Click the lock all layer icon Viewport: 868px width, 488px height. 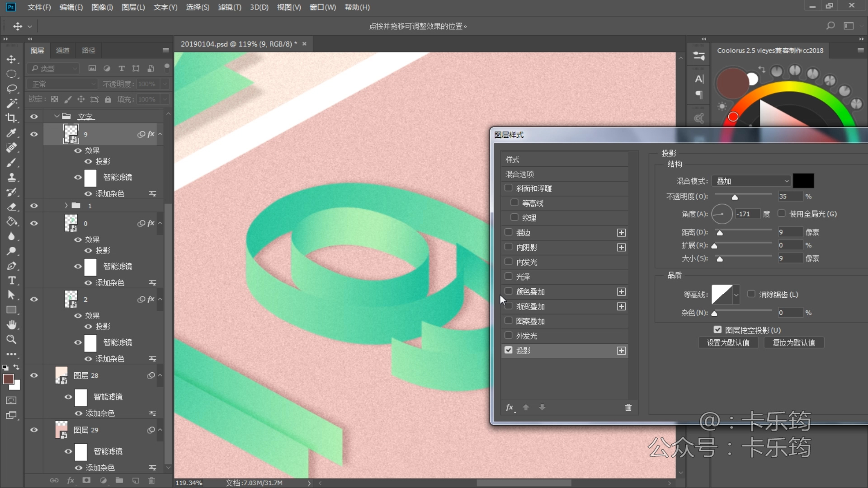point(108,99)
